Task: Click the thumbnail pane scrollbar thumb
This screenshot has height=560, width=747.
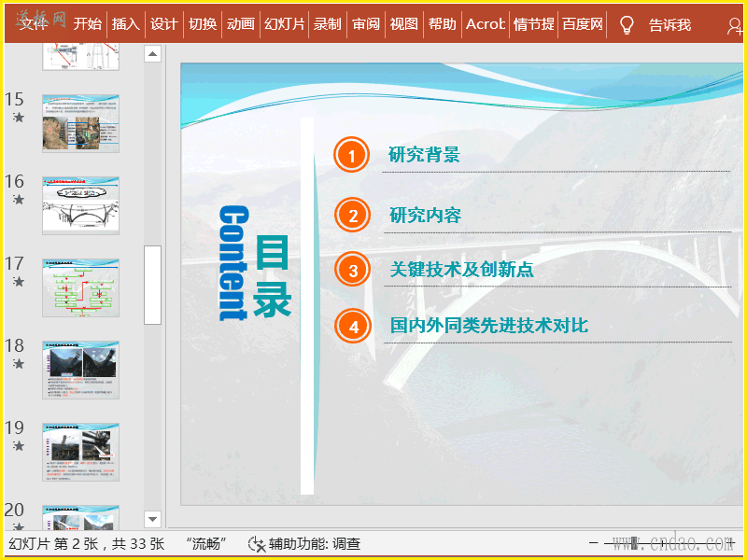Action: [x=152, y=285]
